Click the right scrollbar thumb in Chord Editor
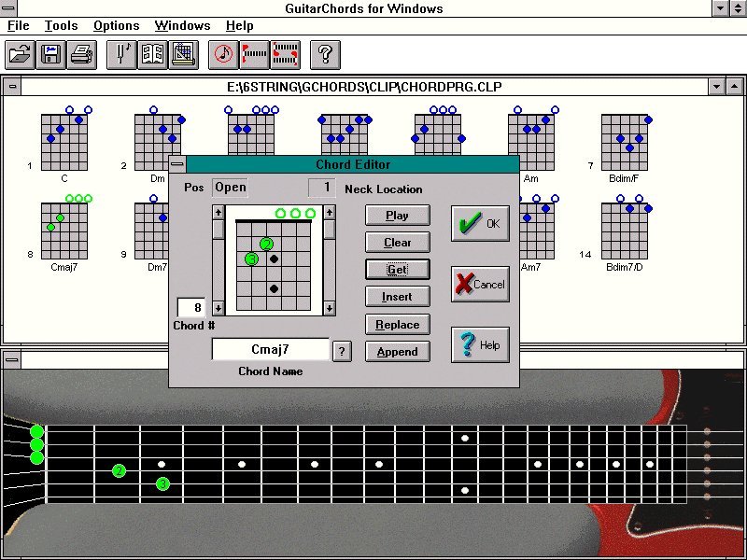747x560 pixels. coord(330,229)
